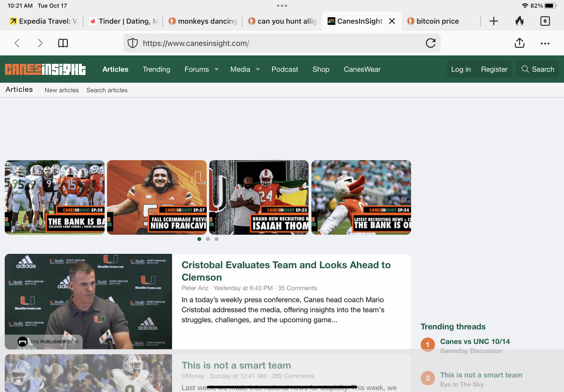Expand the Media dropdown arrow
Image resolution: width=564 pixels, height=392 pixels.
coord(258,70)
